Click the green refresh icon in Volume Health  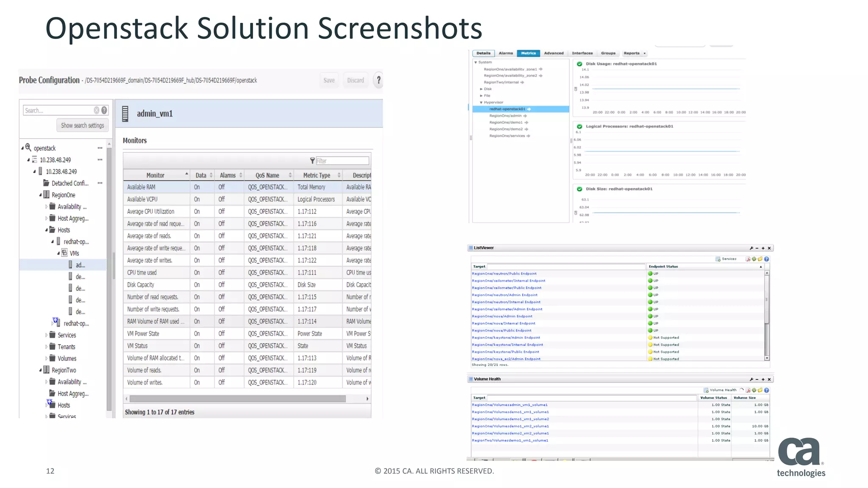pyautogui.click(x=754, y=390)
